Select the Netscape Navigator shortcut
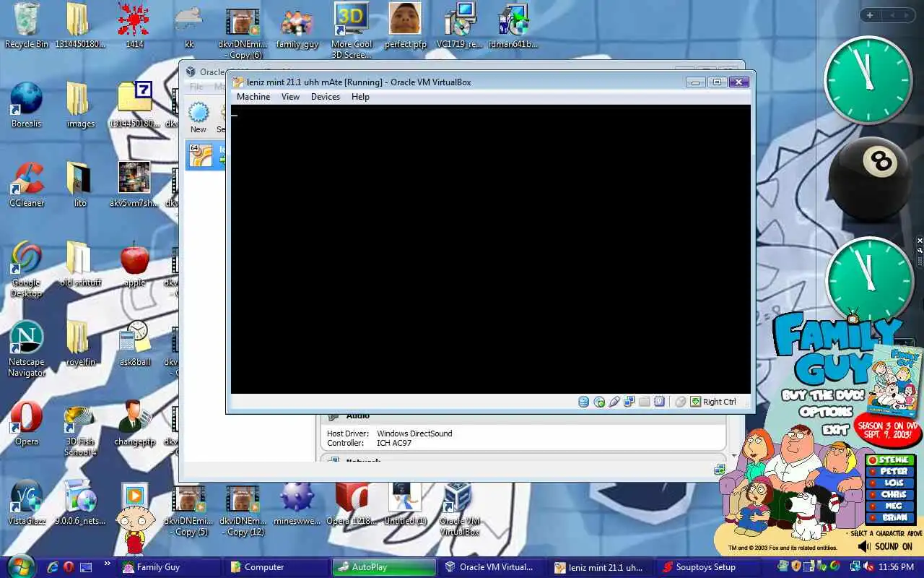Image resolution: width=924 pixels, height=578 pixels. pos(27,348)
